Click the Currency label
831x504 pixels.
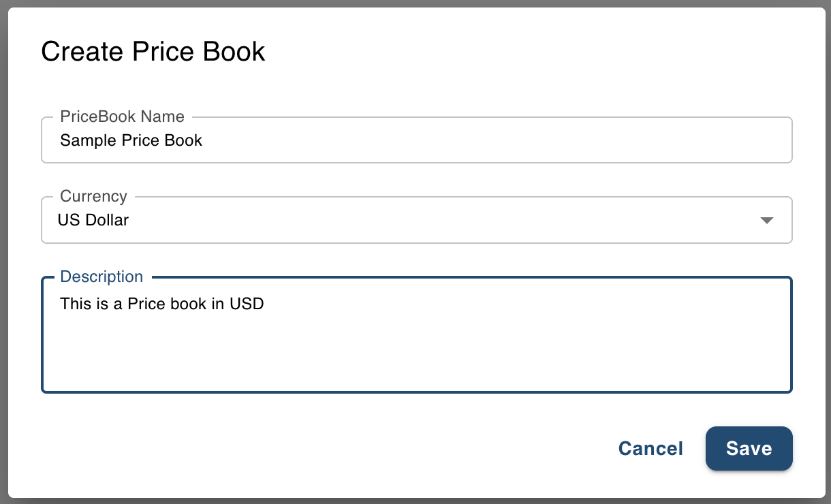[93, 196]
